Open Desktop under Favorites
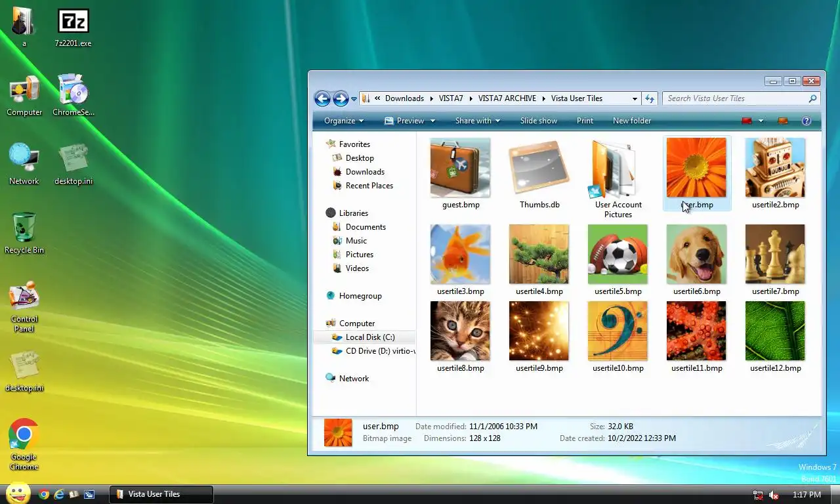Viewport: 840px width, 504px height. click(360, 158)
